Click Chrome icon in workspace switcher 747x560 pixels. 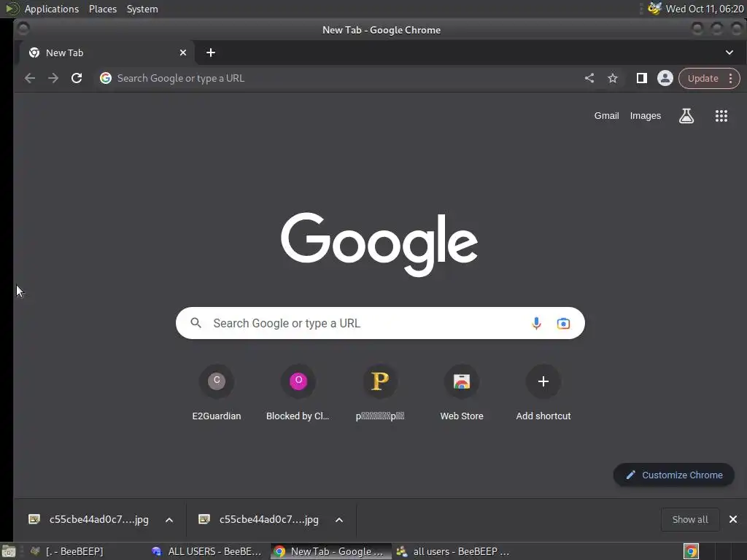[691, 551]
